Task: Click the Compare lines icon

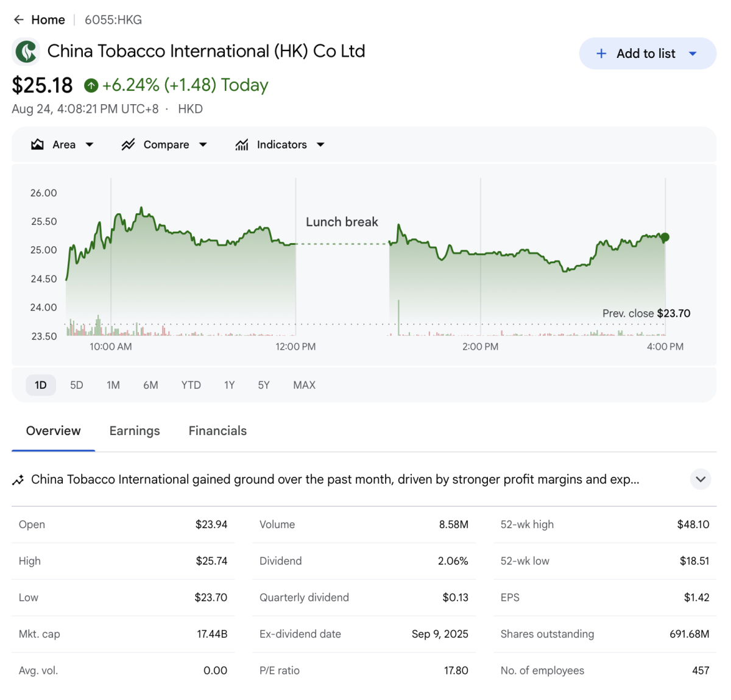Action: point(128,144)
